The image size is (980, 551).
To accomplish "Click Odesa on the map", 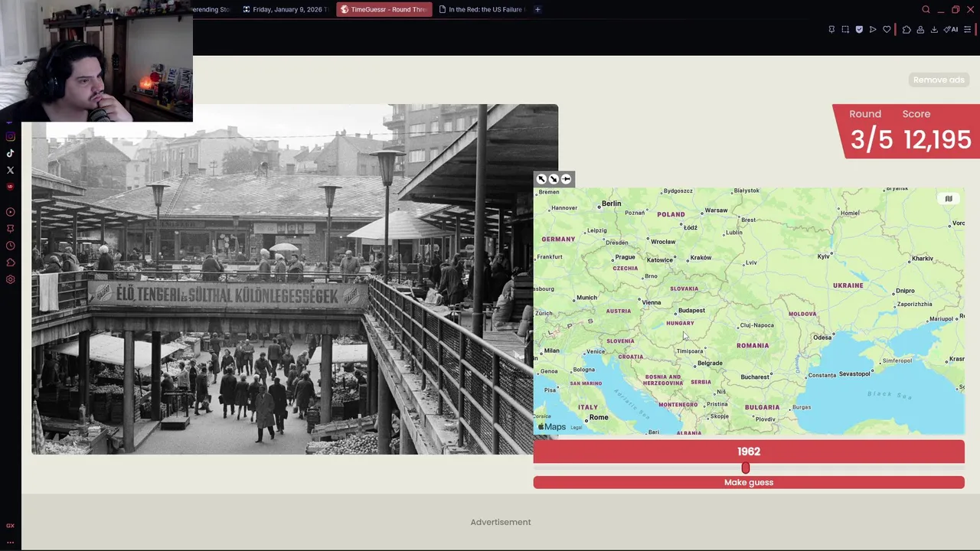I will [x=822, y=337].
